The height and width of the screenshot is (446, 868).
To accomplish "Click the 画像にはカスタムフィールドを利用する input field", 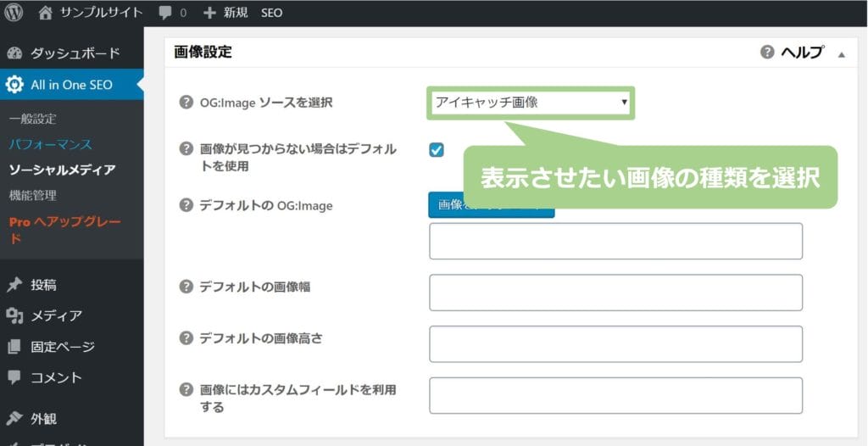I will point(615,396).
